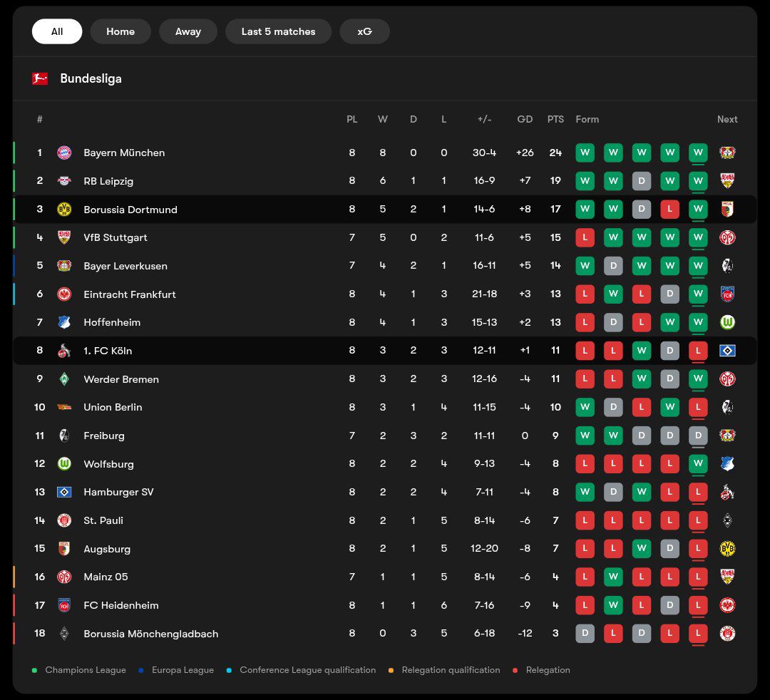Open Bayern München's next opponent icon
The image size is (770, 700).
pos(727,153)
